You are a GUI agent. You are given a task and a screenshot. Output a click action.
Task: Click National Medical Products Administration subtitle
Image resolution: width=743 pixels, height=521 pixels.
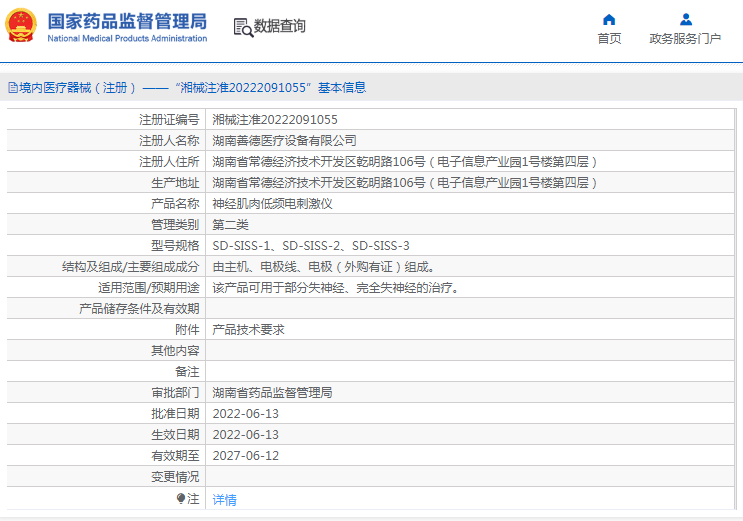(x=127, y=38)
